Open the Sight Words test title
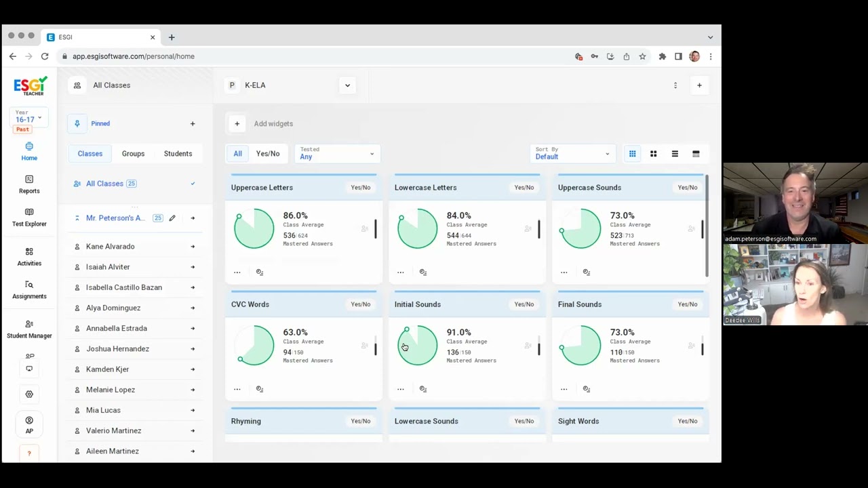 click(578, 422)
